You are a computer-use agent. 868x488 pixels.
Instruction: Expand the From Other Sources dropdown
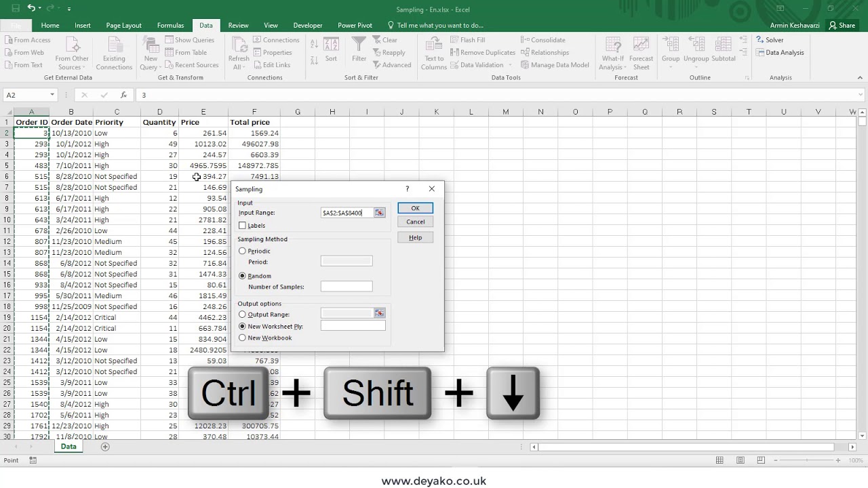pyautogui.click(x=72, y=62)
